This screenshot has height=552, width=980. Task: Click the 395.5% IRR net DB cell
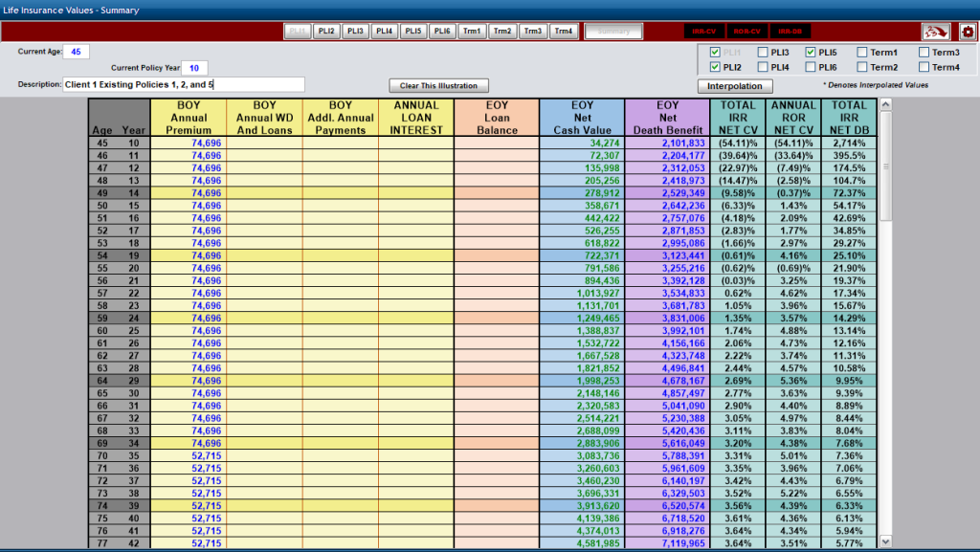(849, 156)
